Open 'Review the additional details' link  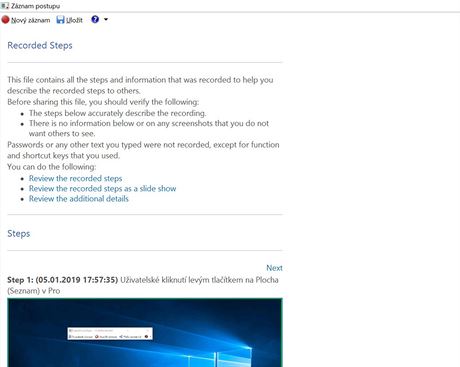(x=79, y=199)
